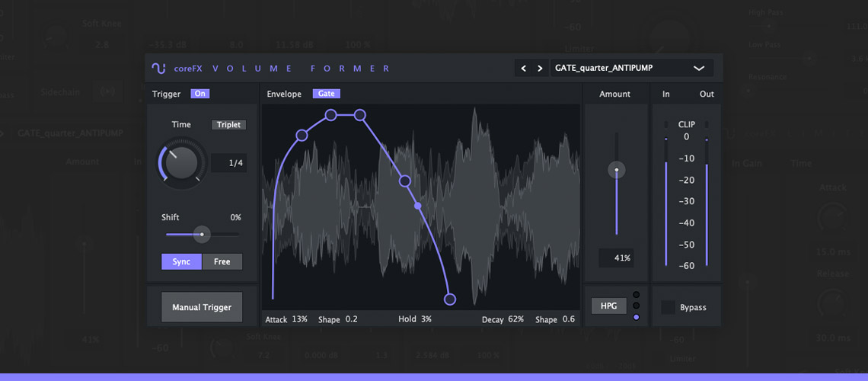Click the Amount slider handle
This screenshot has width=868, height=381.
[x=617, y=170]
